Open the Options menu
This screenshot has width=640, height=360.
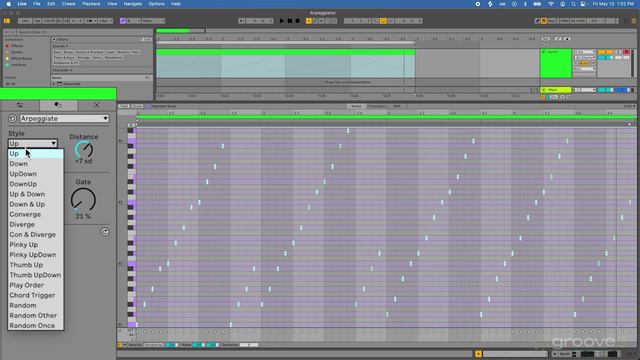click(x=156, y=4)
